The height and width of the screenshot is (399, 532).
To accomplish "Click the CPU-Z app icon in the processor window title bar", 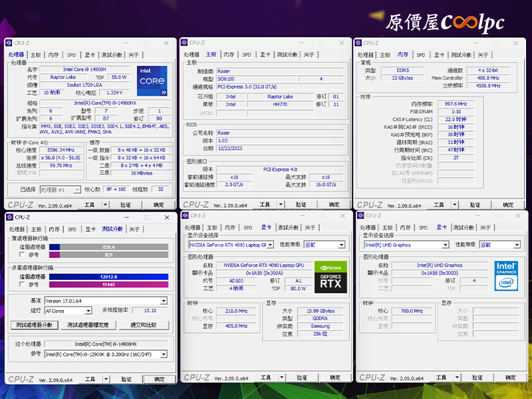I will [x=9, y=43].
